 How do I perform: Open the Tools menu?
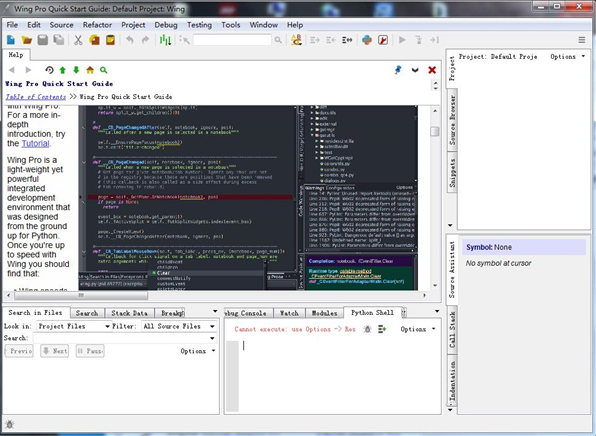[231, 25]
